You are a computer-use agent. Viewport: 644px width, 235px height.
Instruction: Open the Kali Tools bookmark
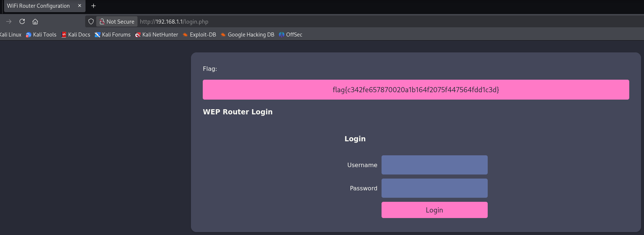pos(41,35)
